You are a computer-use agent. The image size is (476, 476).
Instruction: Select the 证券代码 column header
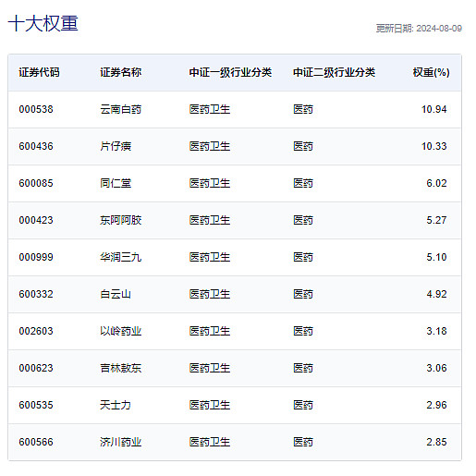[39, 72]
